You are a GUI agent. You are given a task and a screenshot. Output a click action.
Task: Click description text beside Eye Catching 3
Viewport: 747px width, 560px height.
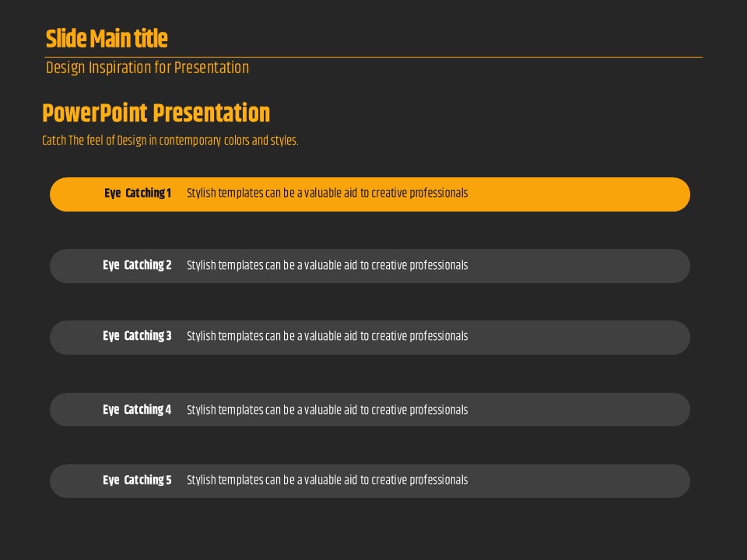pyautogui.click(x=327, y=337)
